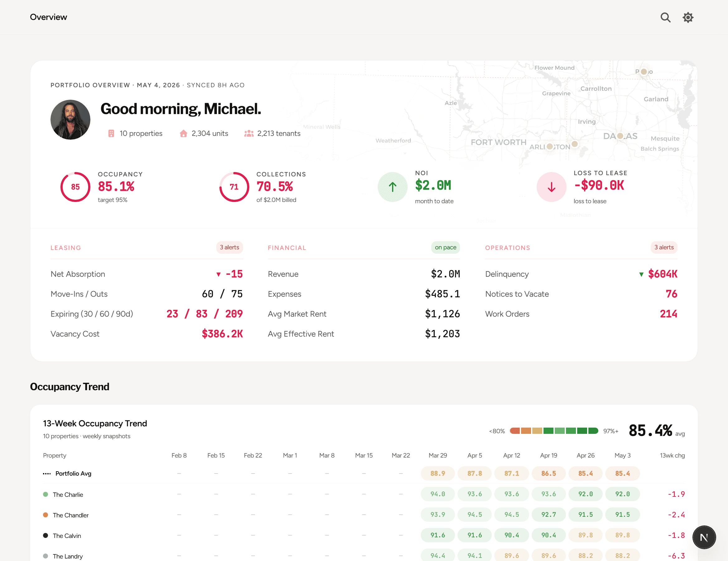Open The Chandler property row
The image size is (728, 561).
(364, 515)
